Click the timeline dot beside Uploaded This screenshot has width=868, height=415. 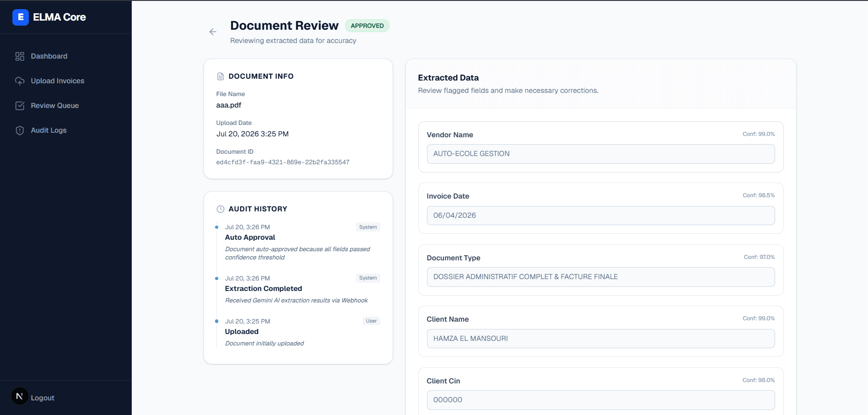pyautogui.click(x=216, y=321)
